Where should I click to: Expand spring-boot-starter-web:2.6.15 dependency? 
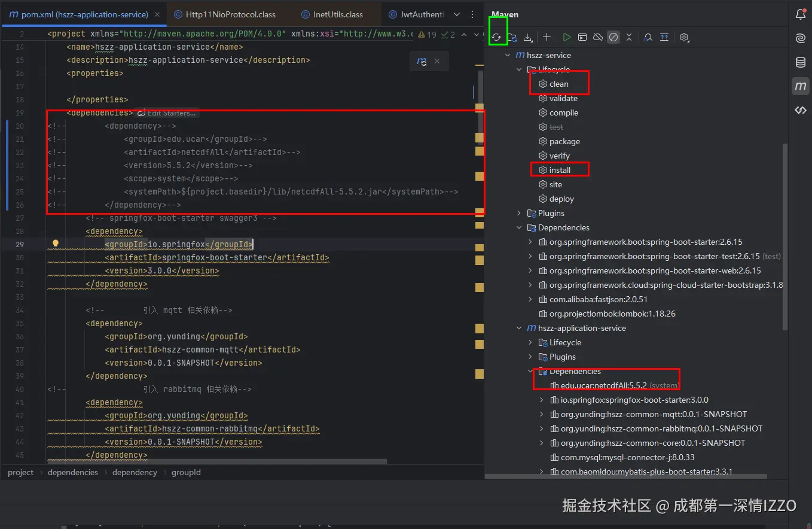(x=530, y=270)
